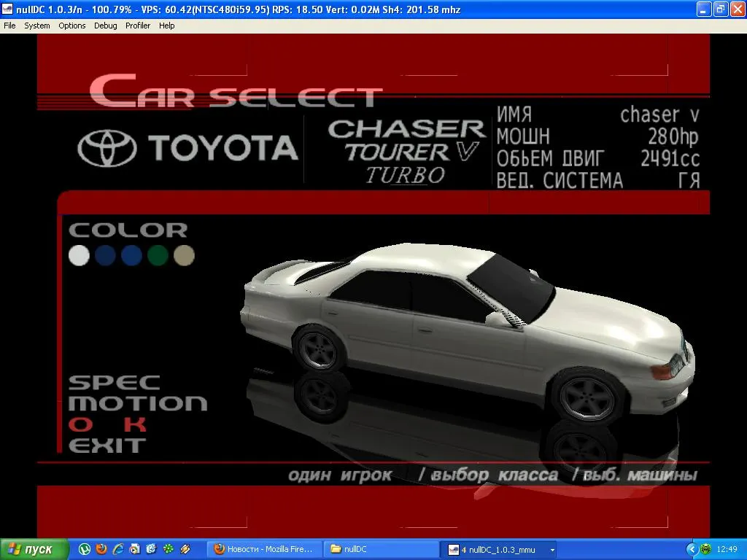Open the nullDC_1.0.3_mmu taskbar group
747x560 pixels.
point(497,550)
